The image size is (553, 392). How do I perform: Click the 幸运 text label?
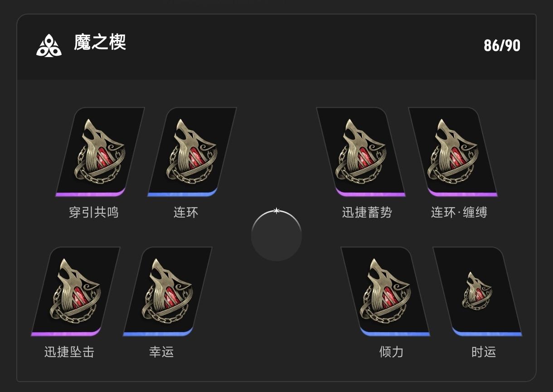[161, 352]
